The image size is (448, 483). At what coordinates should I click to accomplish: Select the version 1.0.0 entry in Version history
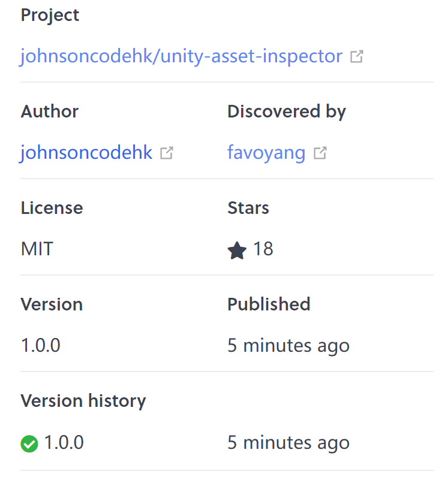point(62,443)
